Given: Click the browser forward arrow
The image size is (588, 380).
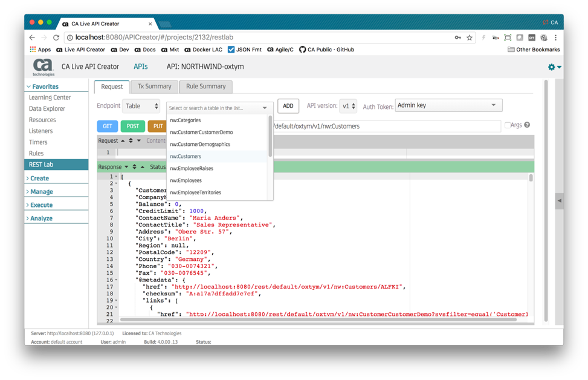Looking at the screenshot, I should [44, 38].
